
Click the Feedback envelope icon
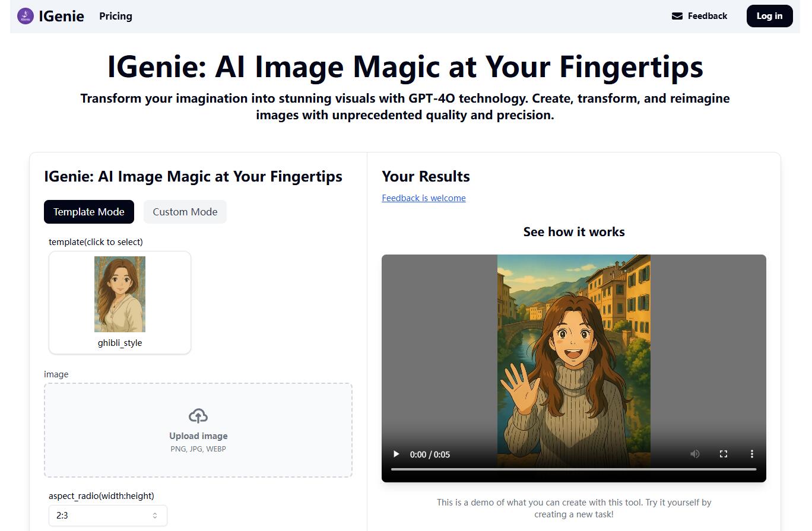tap(677, 16)
